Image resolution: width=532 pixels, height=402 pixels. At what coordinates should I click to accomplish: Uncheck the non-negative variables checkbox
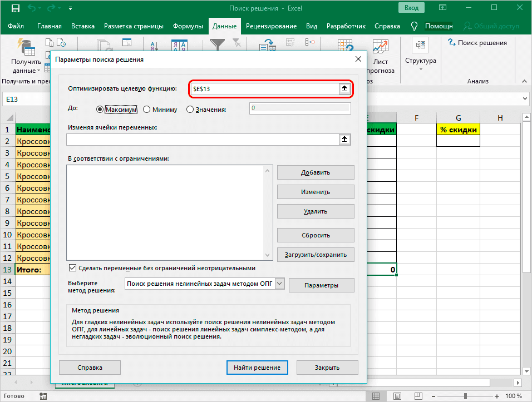[x=72, y=268]
